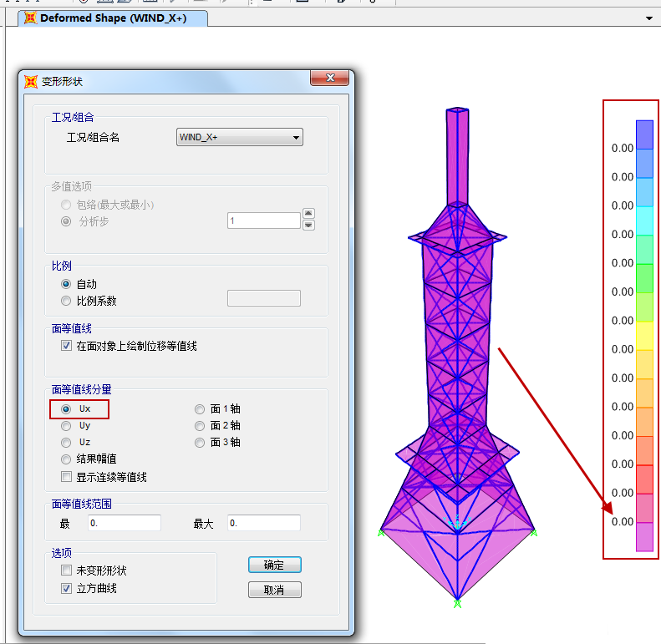Select the 比例系数 radio button
Image resolution: width=661 pixels, height=644 pixels.
click(66, 301)
